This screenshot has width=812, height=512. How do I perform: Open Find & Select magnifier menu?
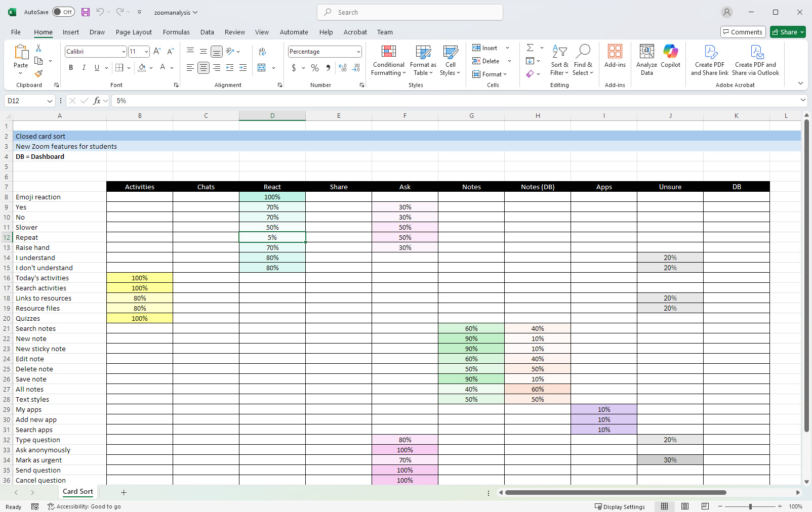pos(583,60)
